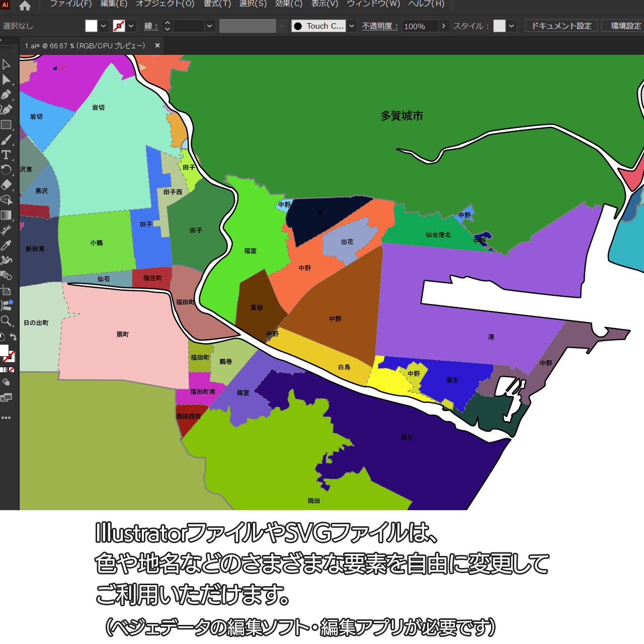Open the 効果(C) menu
Image resolution: width=644 pixels, height=644 pixels.
288,4
